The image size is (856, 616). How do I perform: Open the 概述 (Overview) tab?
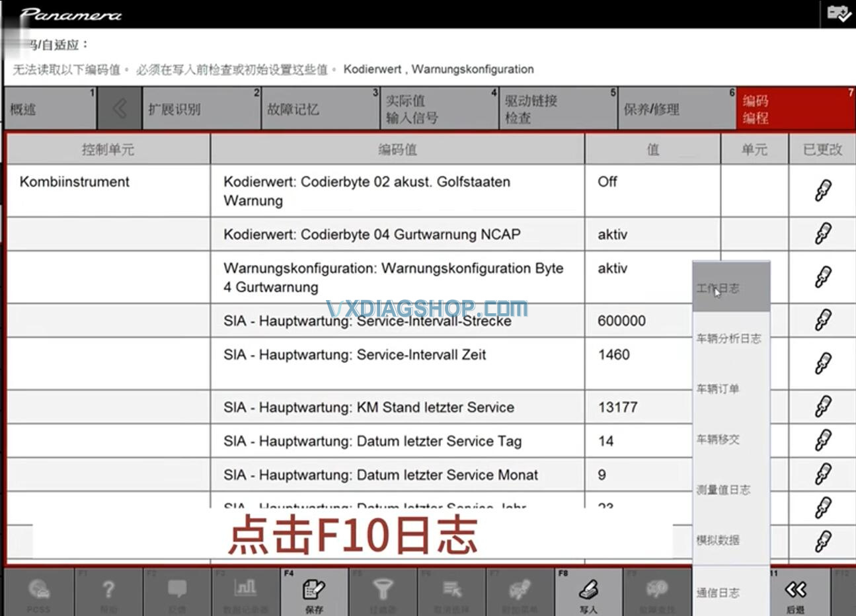50,108
